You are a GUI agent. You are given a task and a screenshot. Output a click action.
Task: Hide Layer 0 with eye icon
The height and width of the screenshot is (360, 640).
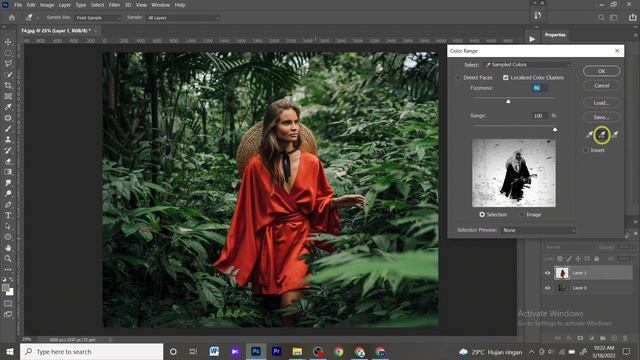pos(548,288)
